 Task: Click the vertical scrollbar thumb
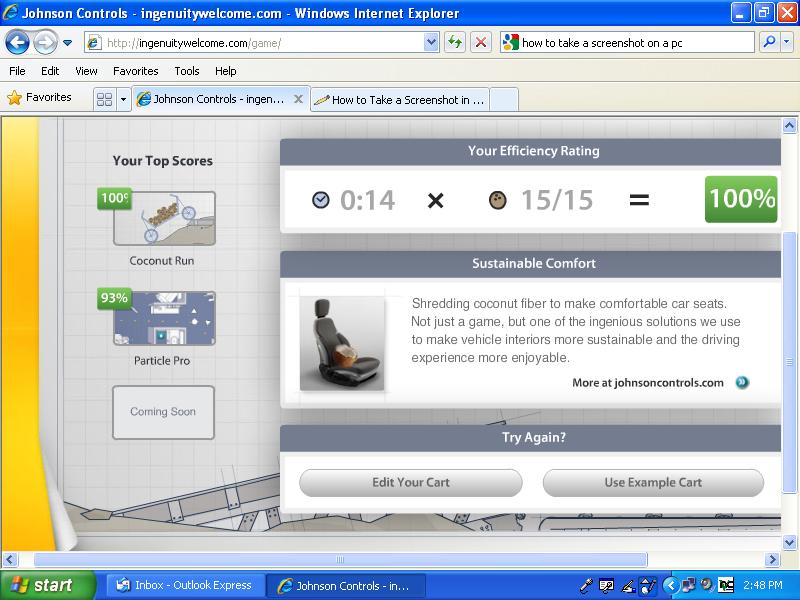click(789, 361)
